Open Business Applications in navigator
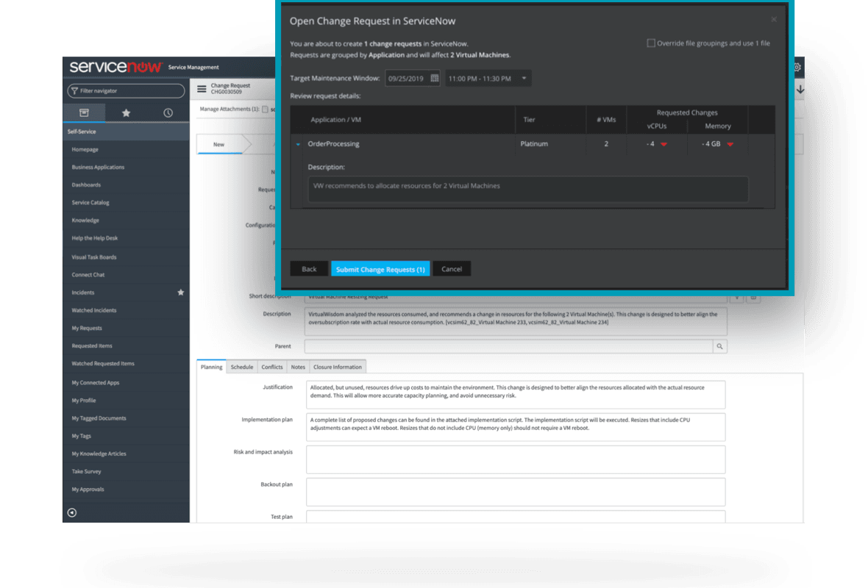868x588 pixels. click(98, 167)
